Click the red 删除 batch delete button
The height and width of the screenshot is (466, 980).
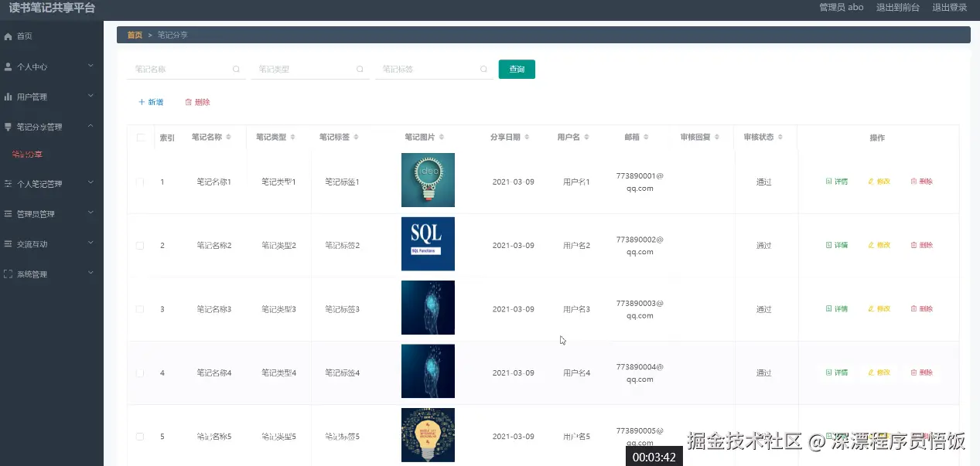[x=197, y=102]
